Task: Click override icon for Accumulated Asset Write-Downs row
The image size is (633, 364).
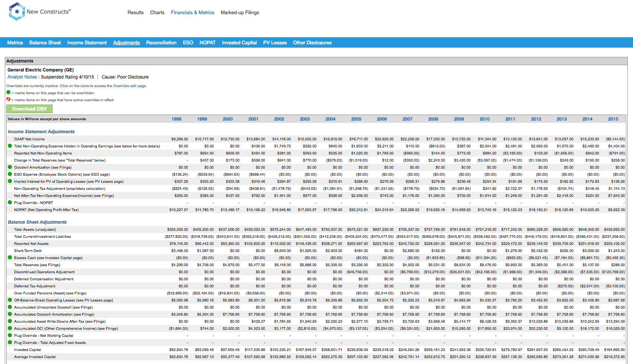Action: click(x=10, y=321)
